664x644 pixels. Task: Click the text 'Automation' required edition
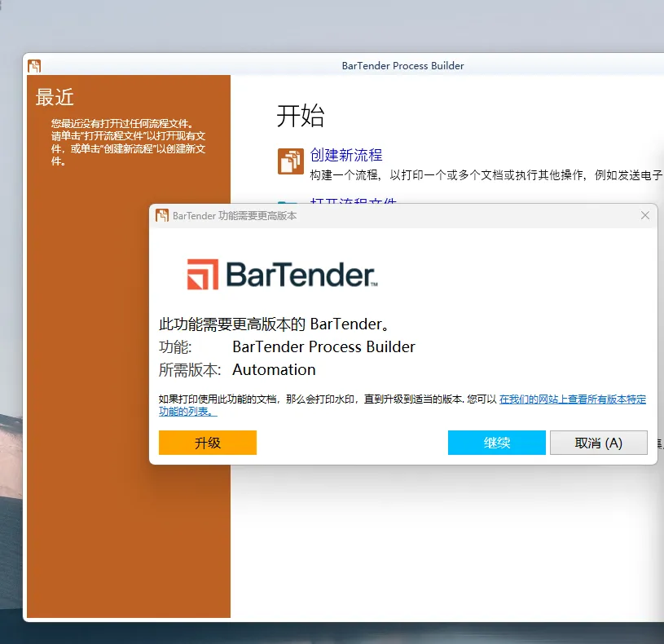pos(274,369)
